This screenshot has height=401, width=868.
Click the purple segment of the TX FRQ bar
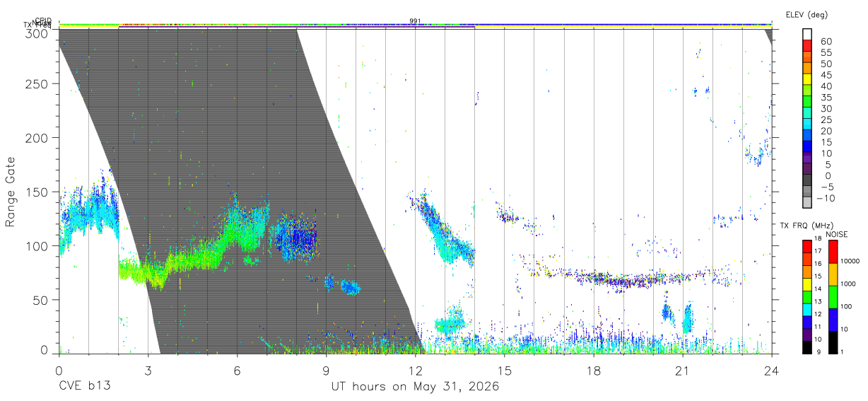click(x=808, y=335)
